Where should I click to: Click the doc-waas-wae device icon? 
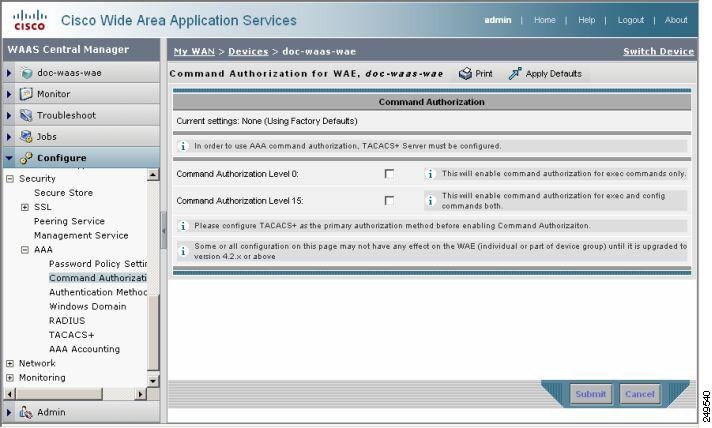click(27, 73)
